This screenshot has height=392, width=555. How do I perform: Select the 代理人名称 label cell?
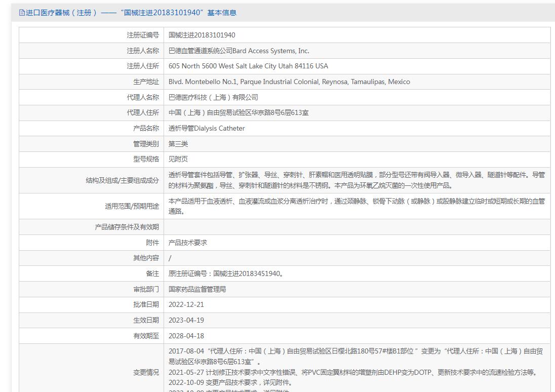(91, 97)
